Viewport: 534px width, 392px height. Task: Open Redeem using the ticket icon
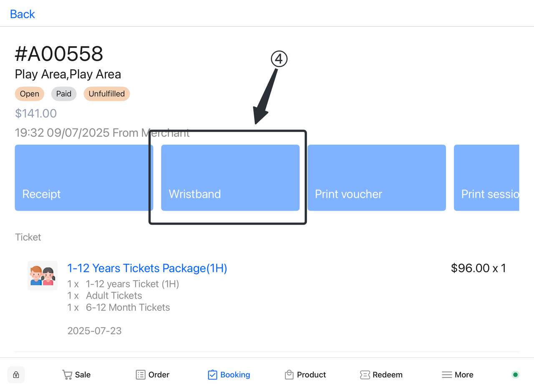365,374
